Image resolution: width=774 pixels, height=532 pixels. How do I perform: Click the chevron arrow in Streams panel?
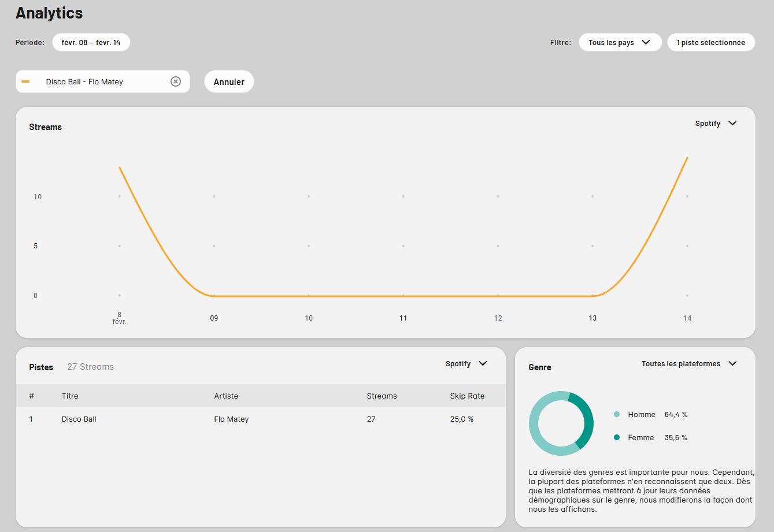[732, 123]
